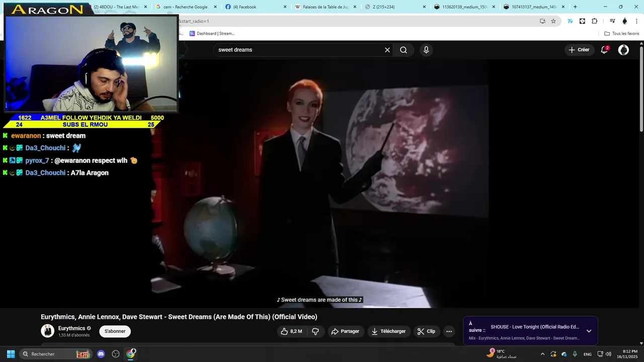Open the Eurythmics channel name link
Viewport: 644px width, 362px height.
(x=71, y=328)
